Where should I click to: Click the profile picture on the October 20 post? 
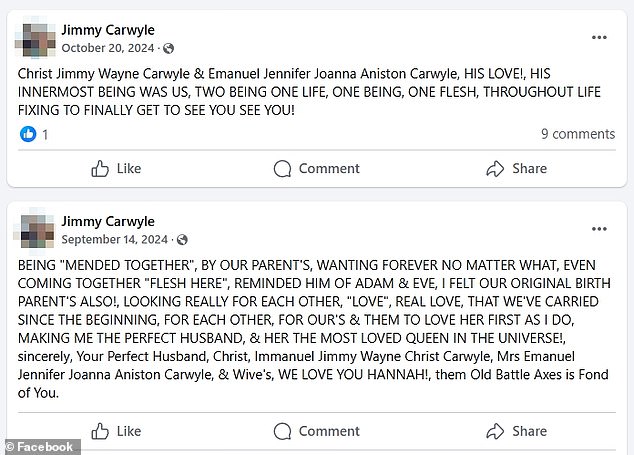(x=33, y=38)
